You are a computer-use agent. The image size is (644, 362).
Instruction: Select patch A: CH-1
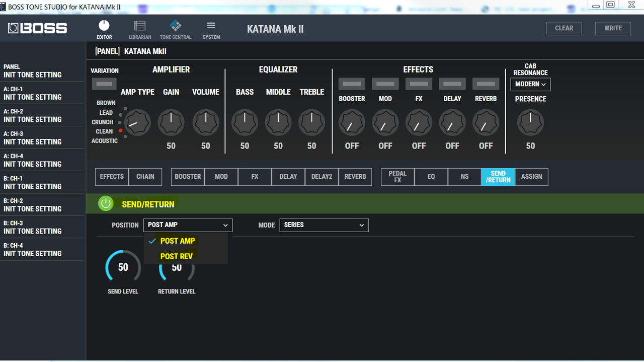tap(43, 93)
